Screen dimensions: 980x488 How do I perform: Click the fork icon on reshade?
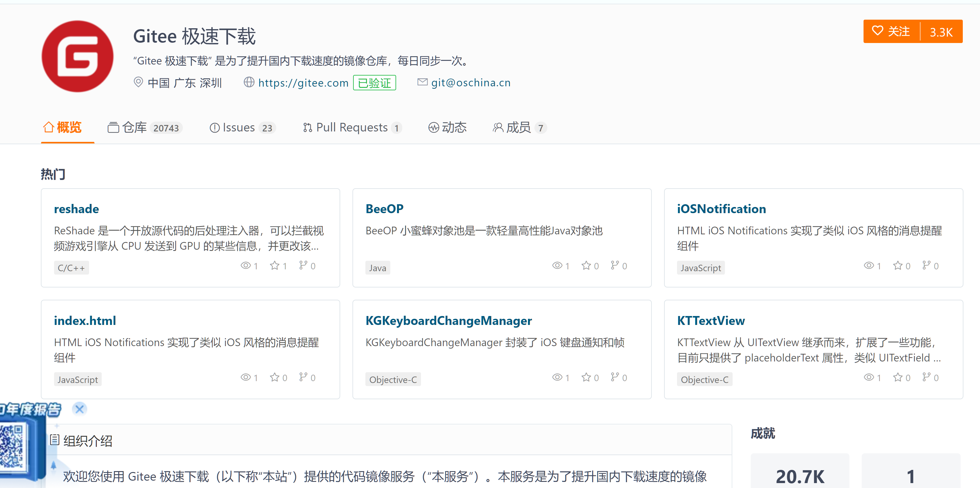pos(303,265)
